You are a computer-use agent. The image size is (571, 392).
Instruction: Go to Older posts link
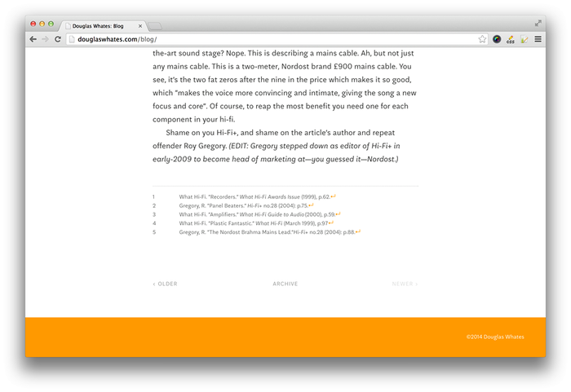tap(165, 284)
